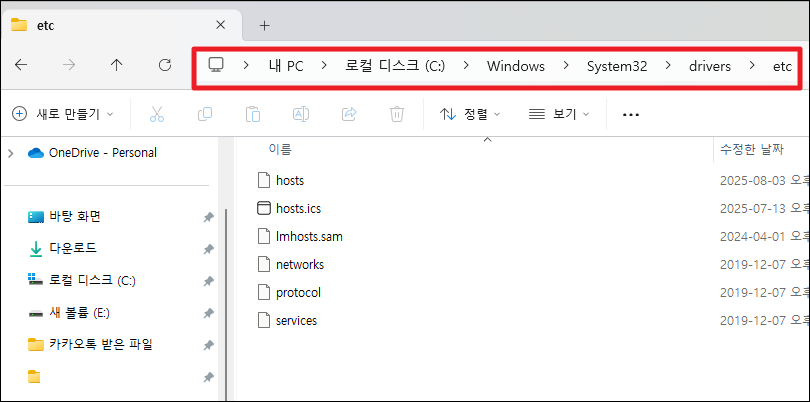Image resolution: width=810 pixels, height=402 pixels.
Task: Click the Rename icon in toolbar
Action: pyautogui.click(x=301, y=114)
